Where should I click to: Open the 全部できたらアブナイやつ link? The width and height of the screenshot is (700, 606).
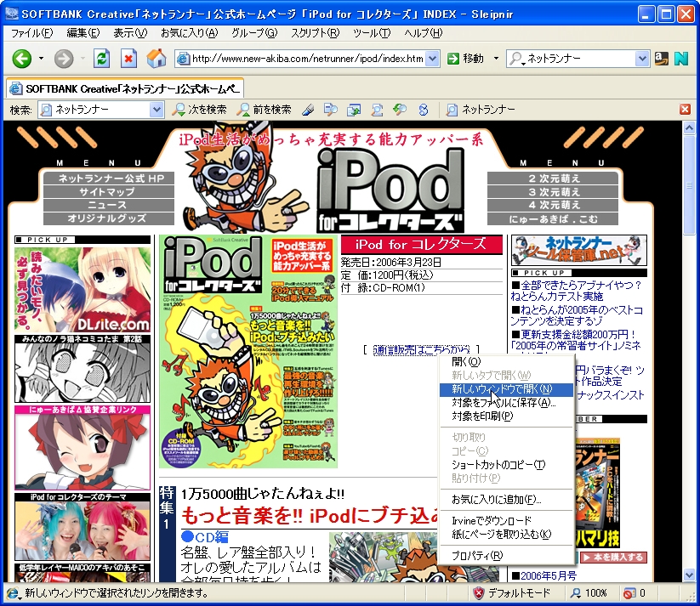[x=577, y=291]
